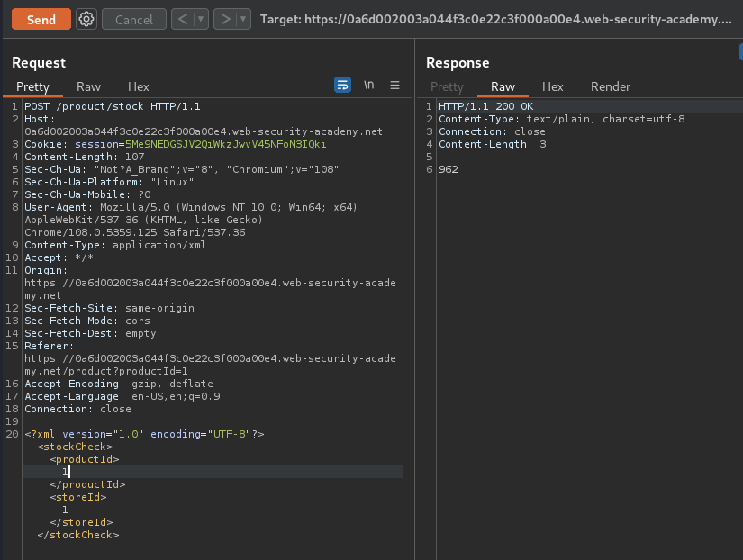Click the Response Content-Type text/plain header

(561, 119)
